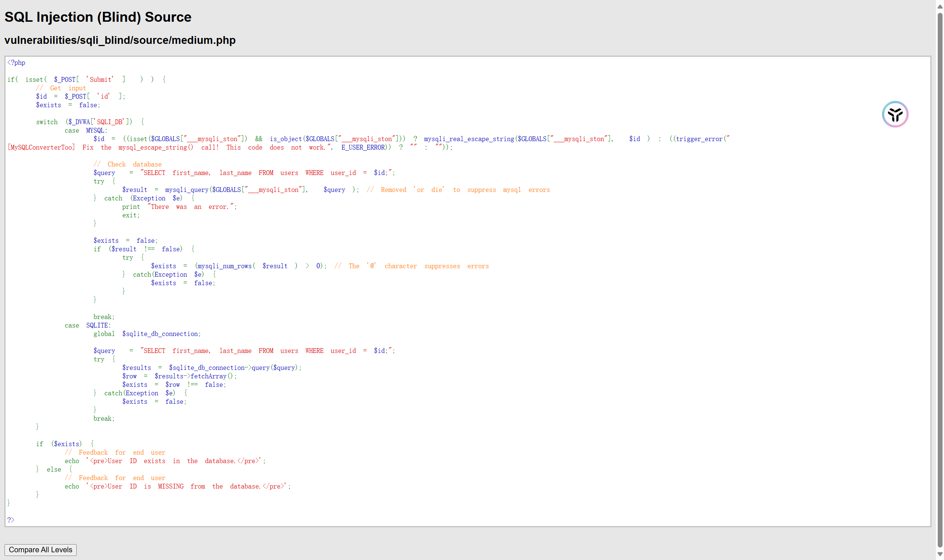Click the closing ?> PHP tag
Viewport: 944px width, 560px height.
pos(11,519)
